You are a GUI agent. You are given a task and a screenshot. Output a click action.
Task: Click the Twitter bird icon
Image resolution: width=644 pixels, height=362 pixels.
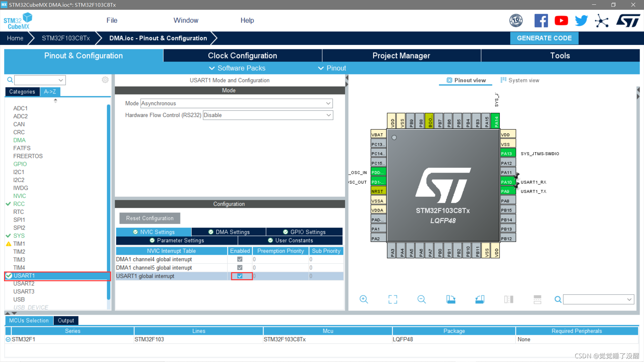coord(581,21)
